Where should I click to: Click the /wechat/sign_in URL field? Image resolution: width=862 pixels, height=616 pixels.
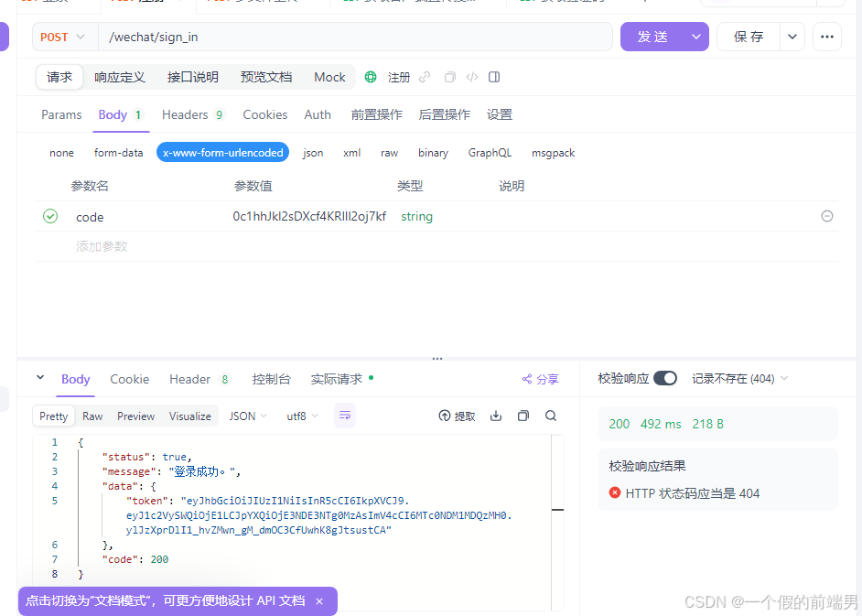click(x=355, y=37)
